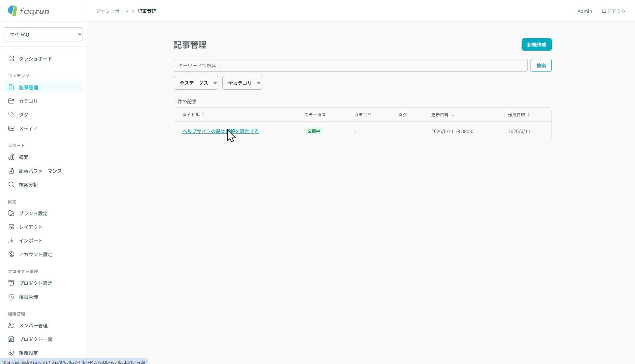This screenshot has height=364, width=635.
Task: Click the 記事パフォーマンス report icon
Action: (x=11, y=171)
